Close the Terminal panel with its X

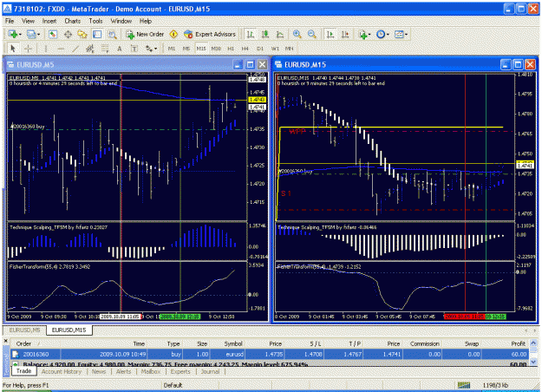5,341
